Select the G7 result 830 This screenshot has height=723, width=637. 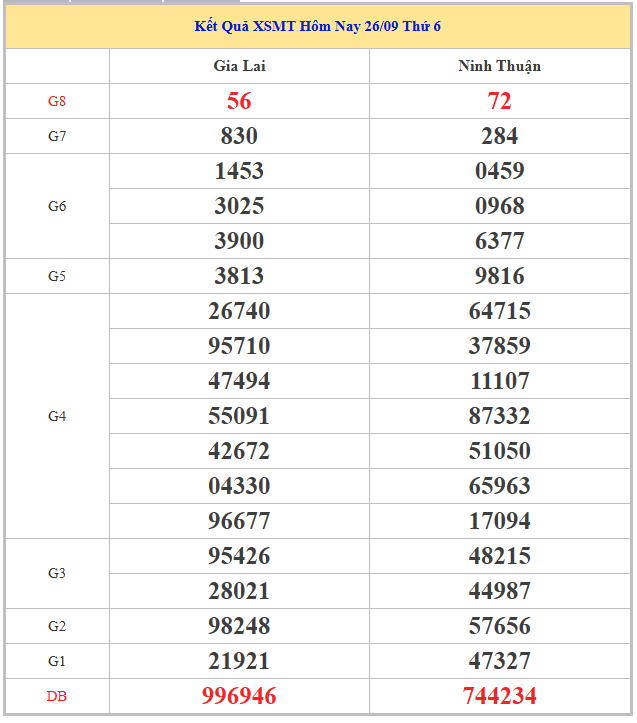tap(239, 136)
